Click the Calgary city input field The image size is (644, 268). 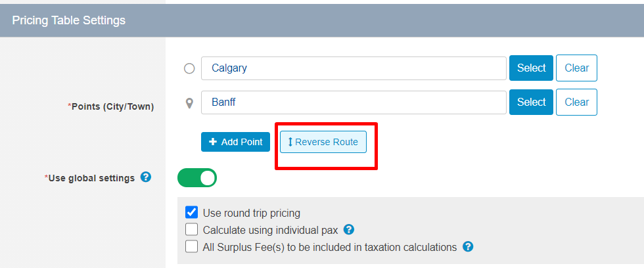(354, 68)
